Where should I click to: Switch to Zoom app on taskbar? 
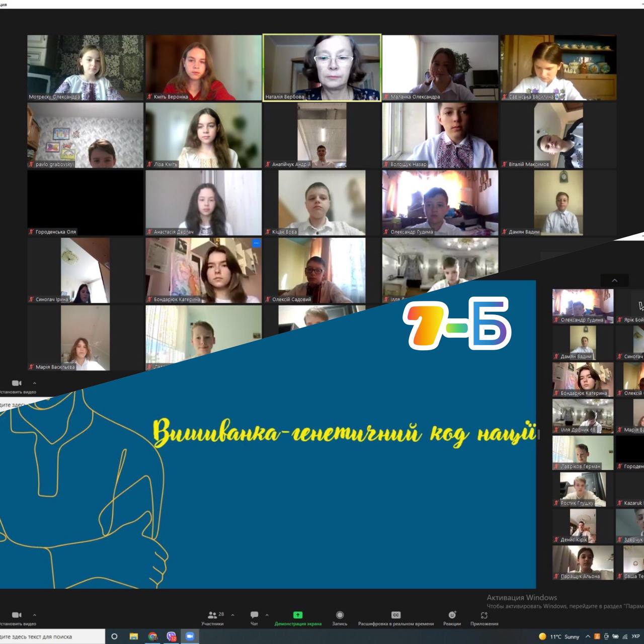(x=190, y=636)
